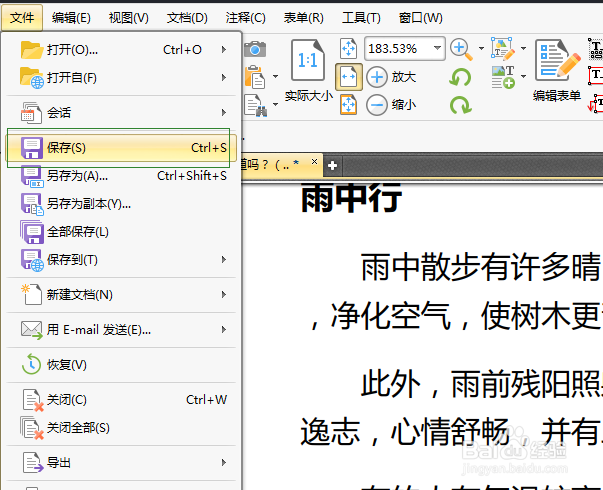Click the orange fit visible page icon
This screenshot has height=490, width=603.
(x=348, y=105)
